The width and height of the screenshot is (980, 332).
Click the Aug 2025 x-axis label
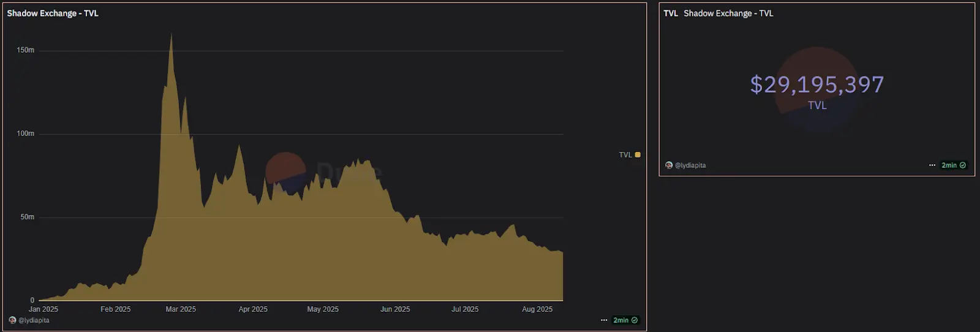tap(537, 309)
